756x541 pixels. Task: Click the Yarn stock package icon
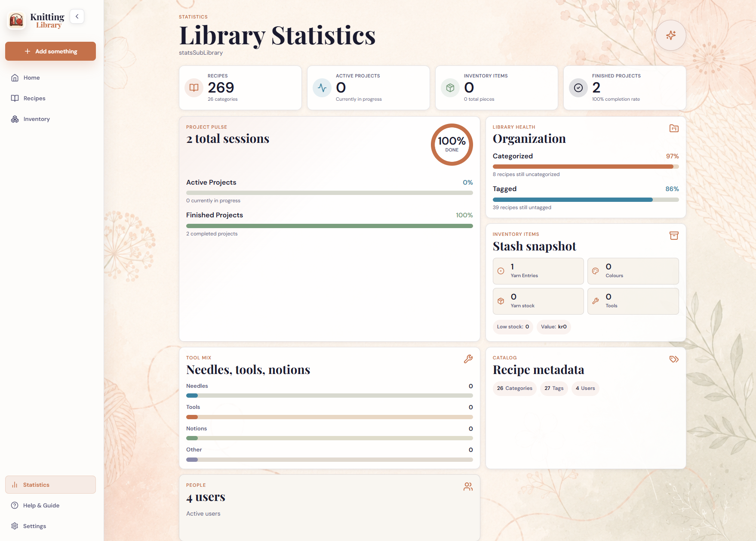501,301
